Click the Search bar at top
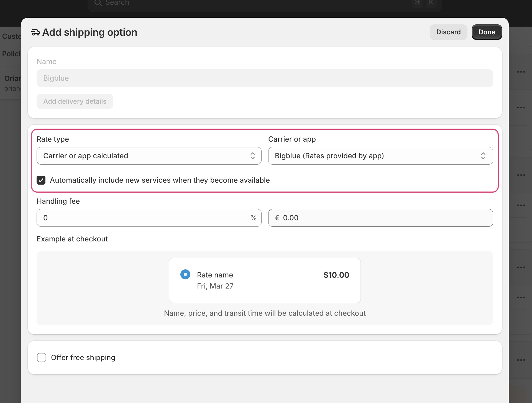This screenshot has height=403, width=532. click(249, 3)
